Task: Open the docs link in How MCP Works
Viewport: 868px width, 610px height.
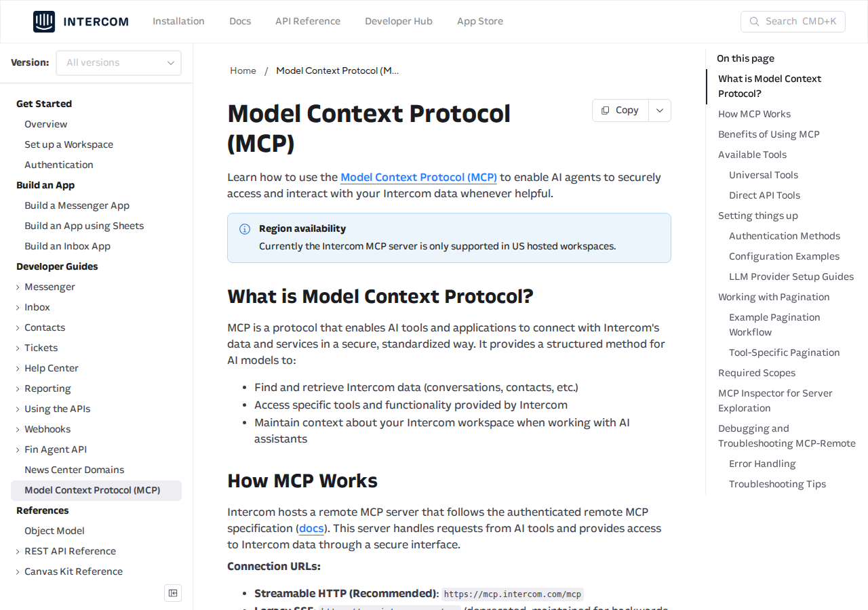Action: [x=311, y=528]
